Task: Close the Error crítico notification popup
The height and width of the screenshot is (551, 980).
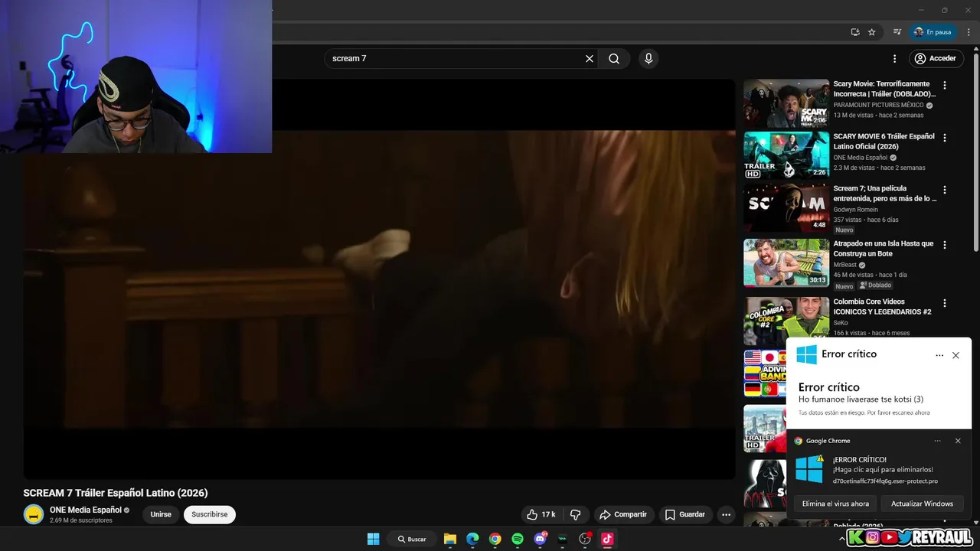Action: tap(955, 355)
